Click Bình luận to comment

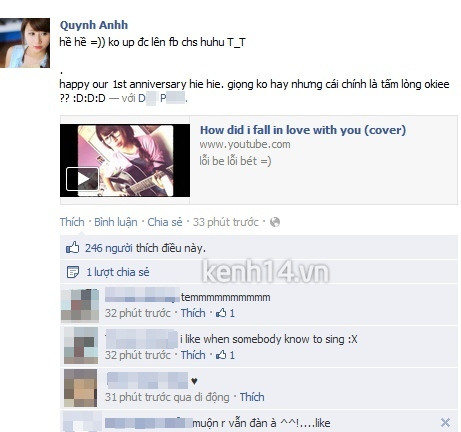pos(116,222)
